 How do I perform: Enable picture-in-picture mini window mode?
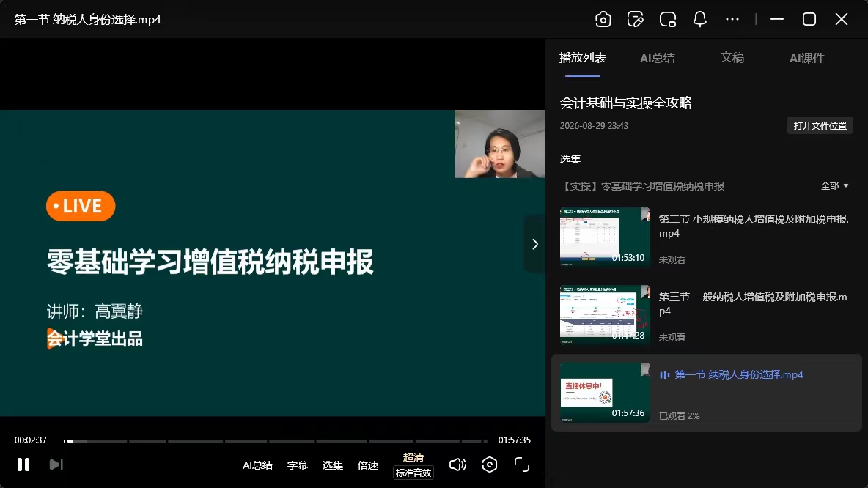click(x=668, y=19)
